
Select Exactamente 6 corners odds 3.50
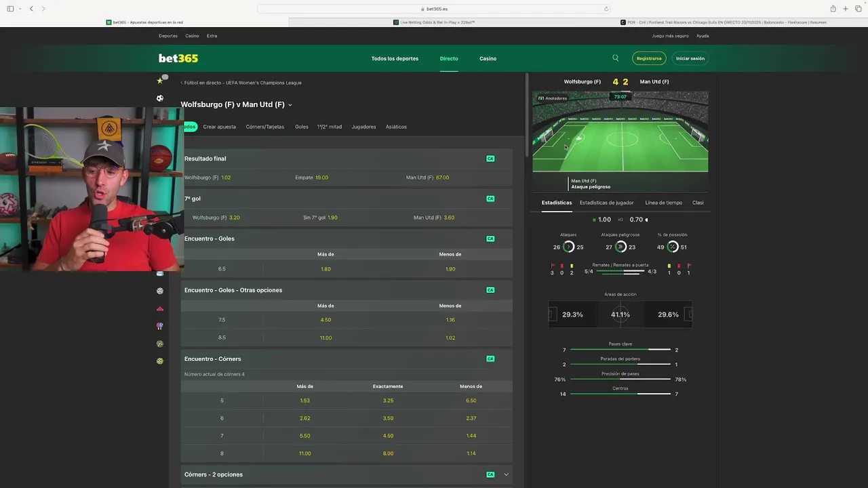click(388, 418)
